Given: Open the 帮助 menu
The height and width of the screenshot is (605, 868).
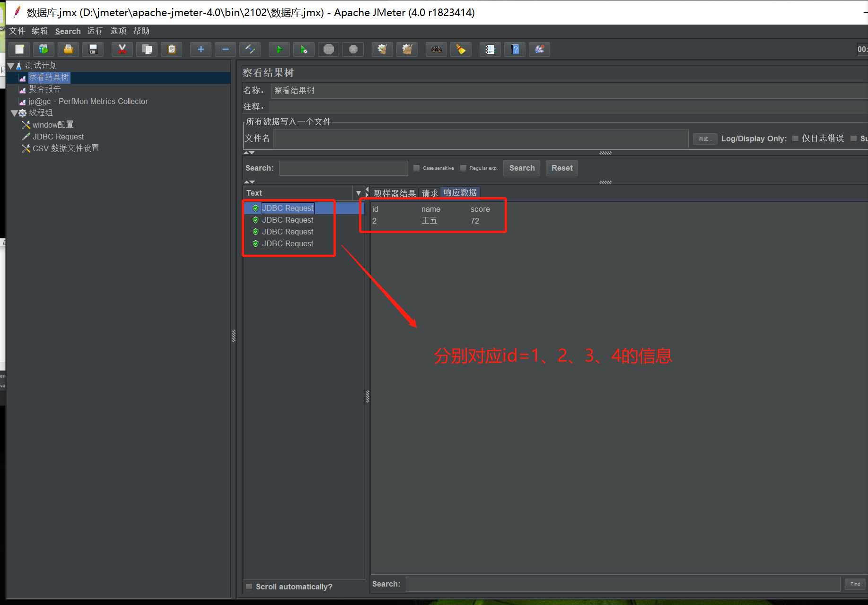Looking at the screenshot, I should click(141, 31).
